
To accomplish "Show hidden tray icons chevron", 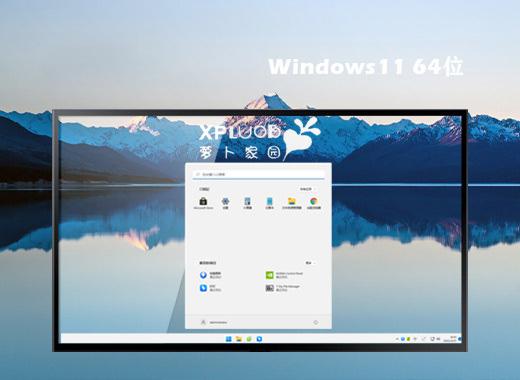I will pyautogui.click(x=397, y=339).
